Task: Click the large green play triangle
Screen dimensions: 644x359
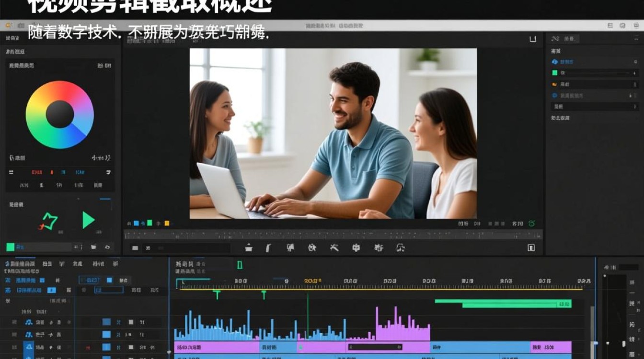Action: pos(88,220)
